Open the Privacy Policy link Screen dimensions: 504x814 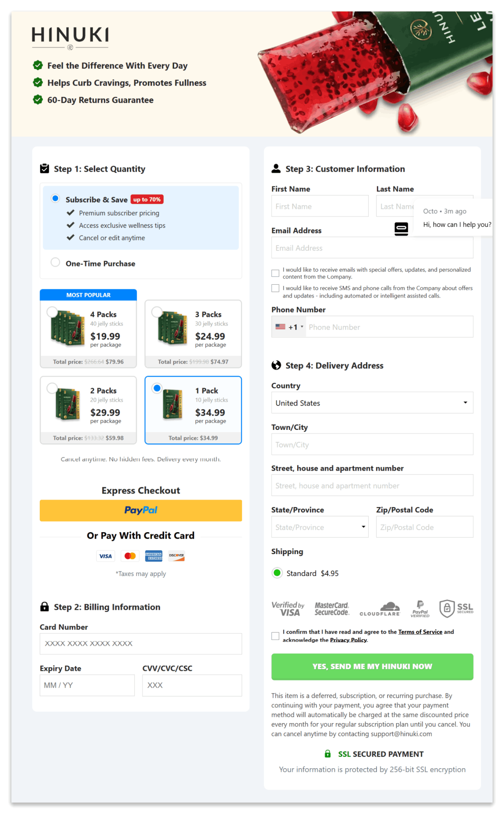[x=349, y=640]
